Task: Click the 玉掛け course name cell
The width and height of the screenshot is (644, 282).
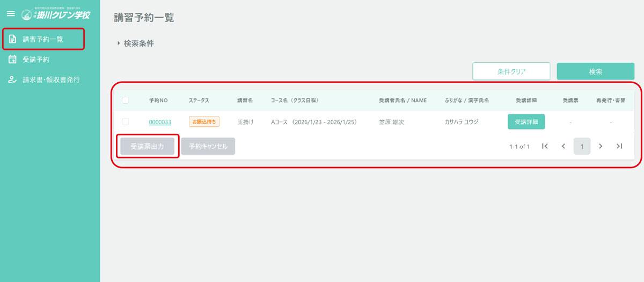Action: pos(245,122)
